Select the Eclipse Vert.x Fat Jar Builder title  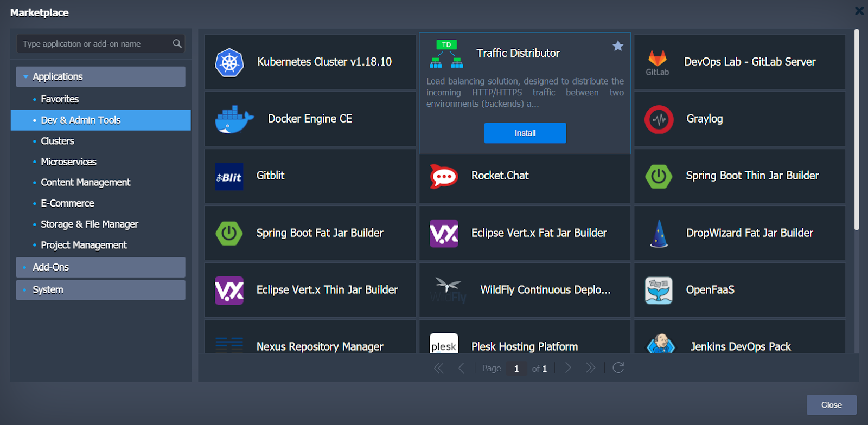539,233
